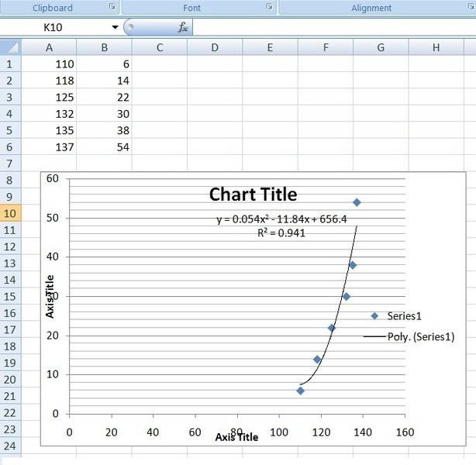Select row 10 header
The height and width of the screenshot is (465, 476).
(10, 213)
